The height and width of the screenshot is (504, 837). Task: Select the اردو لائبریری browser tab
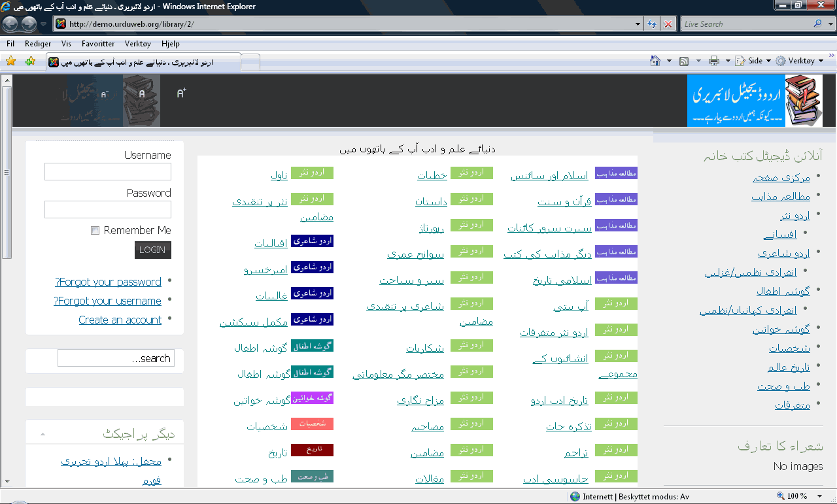tap(143, 62)
